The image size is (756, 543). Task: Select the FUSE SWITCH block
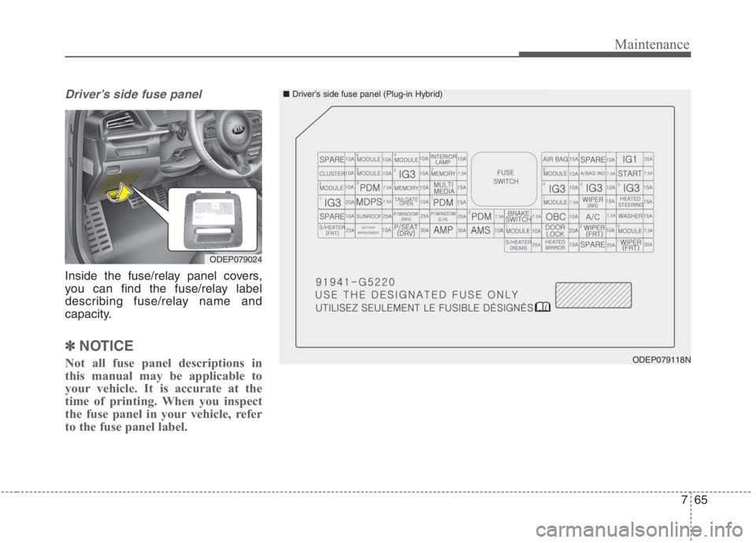tap(506, 177)
